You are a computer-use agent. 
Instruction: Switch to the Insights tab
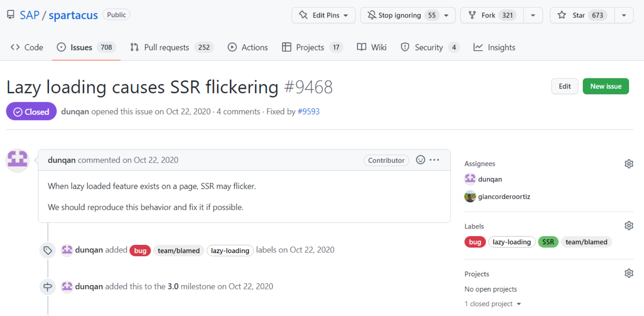(x=494, y=47)
